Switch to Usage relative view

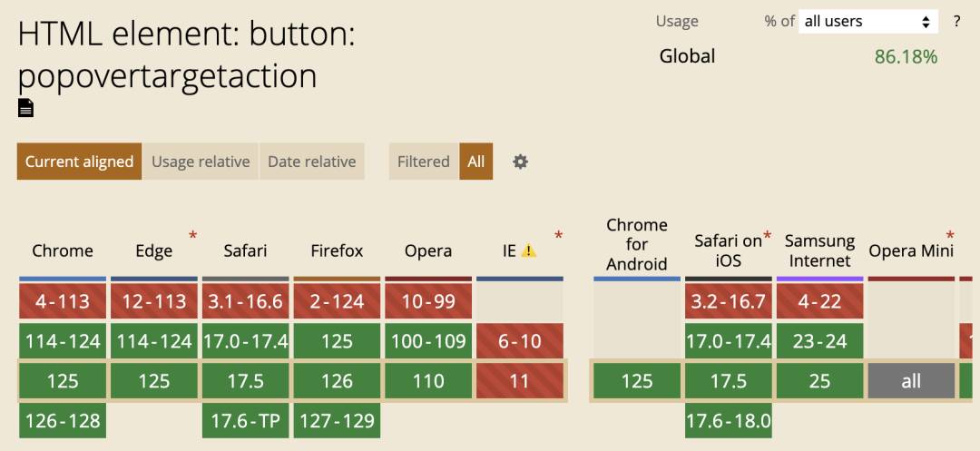pos(201,162)
